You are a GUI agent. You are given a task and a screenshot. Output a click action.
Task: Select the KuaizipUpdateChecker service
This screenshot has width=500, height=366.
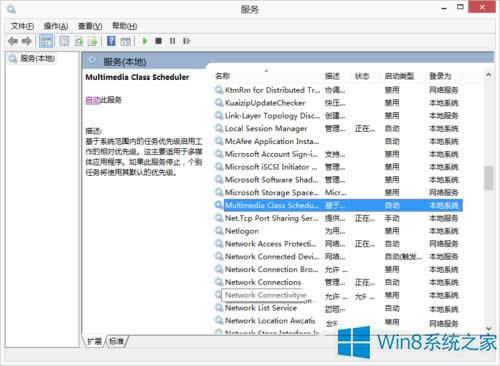click(338, 103)
